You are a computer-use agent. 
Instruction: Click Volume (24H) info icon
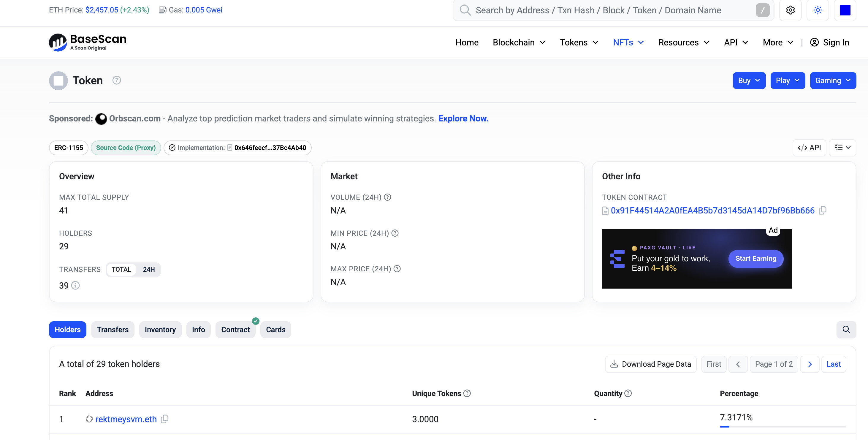click(387, 197)
